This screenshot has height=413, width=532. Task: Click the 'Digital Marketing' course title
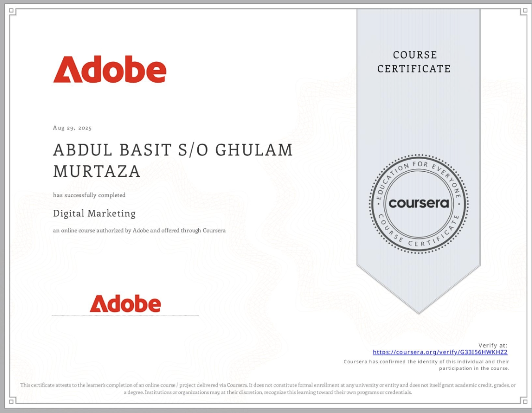pos(94,213)
